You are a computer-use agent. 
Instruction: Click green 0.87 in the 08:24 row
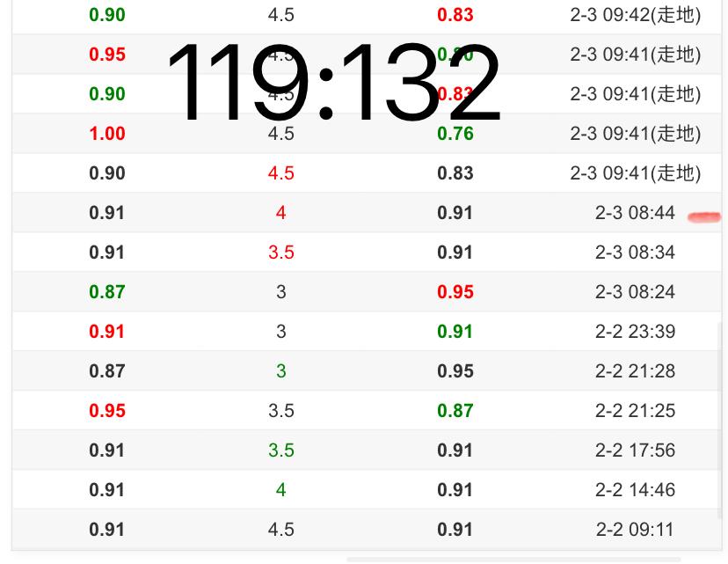(106, 292)
